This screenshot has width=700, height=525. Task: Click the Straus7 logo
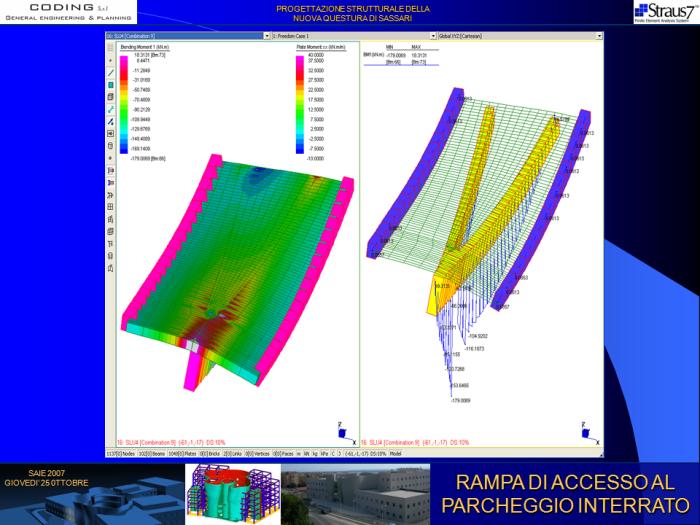(665, 12)
